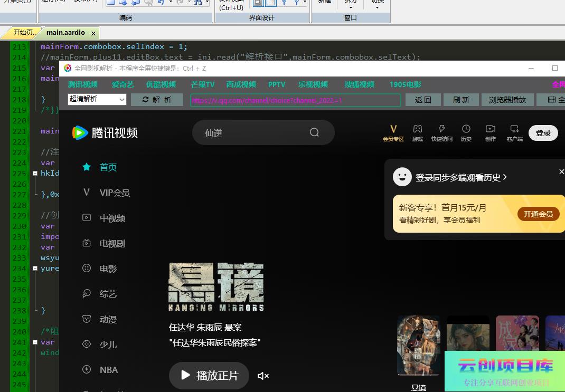Click the 会员专区 VIP icon
The height and width of the screenshot is (392, 565).
[x=393, y=129]
